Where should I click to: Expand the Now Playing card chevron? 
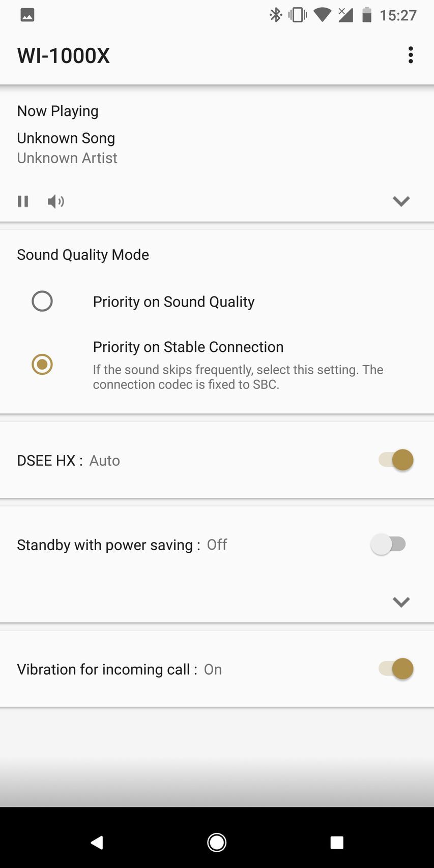click(401, 201)
